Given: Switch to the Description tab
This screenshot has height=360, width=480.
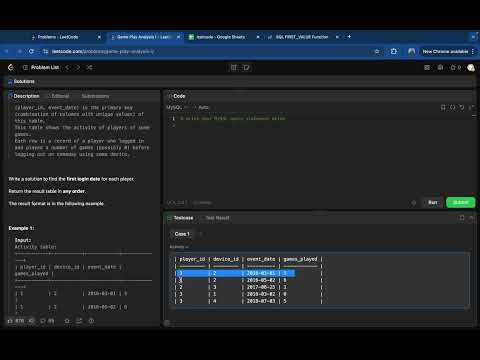Looking at the screenshot, I should (x=24, y=96).
